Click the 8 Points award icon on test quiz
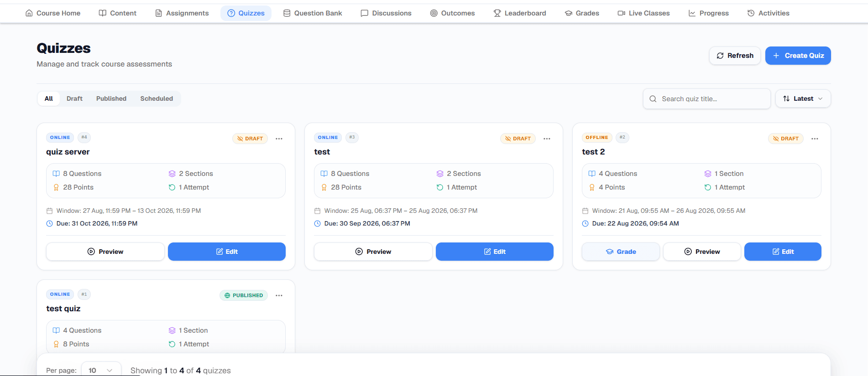The width and height of the screenshot is (868, 376). pyautogui.click(x=56, y=344)
